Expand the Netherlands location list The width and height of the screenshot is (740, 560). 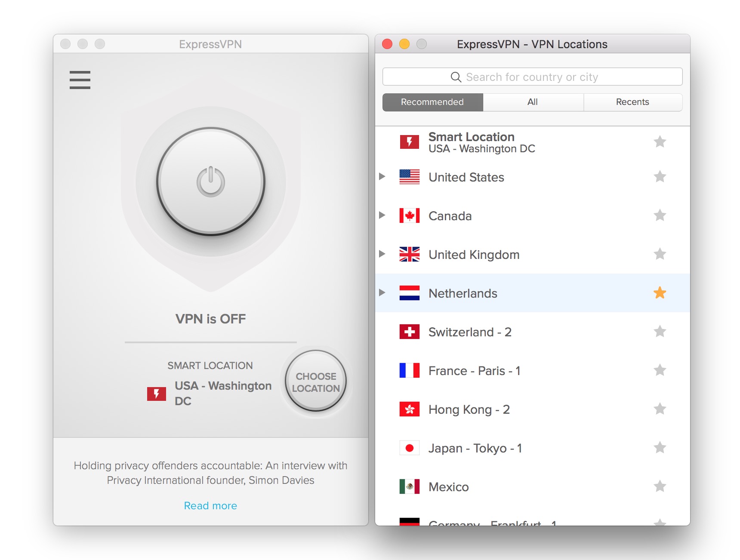click(x=382, y=293)
